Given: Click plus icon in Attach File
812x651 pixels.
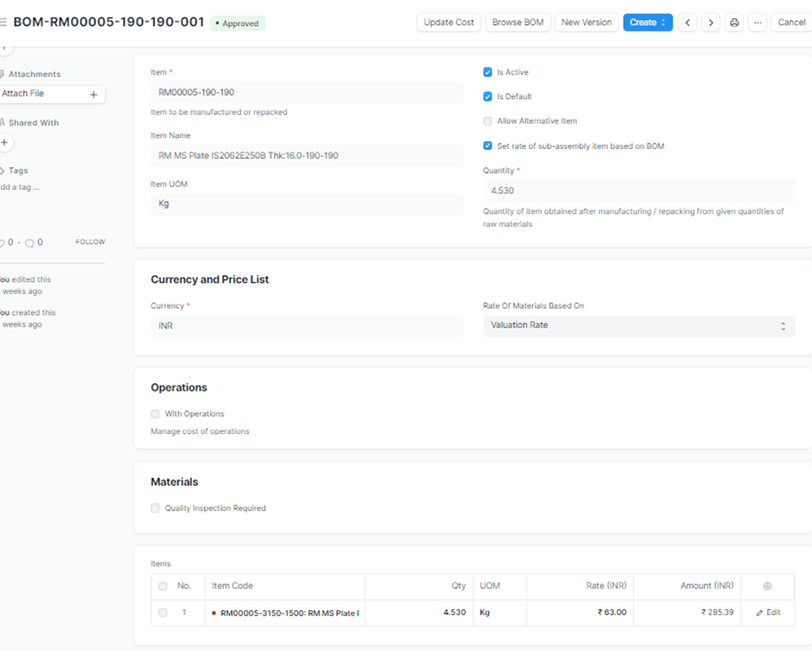Looking at the screenshot, I should (x=93, y=95).
